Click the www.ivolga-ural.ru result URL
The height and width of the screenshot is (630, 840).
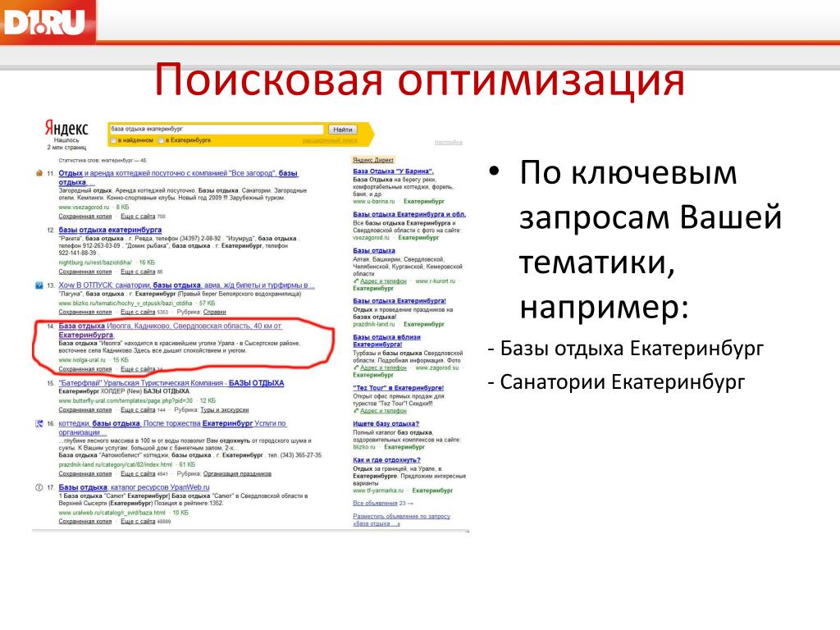tap(82, 360)
